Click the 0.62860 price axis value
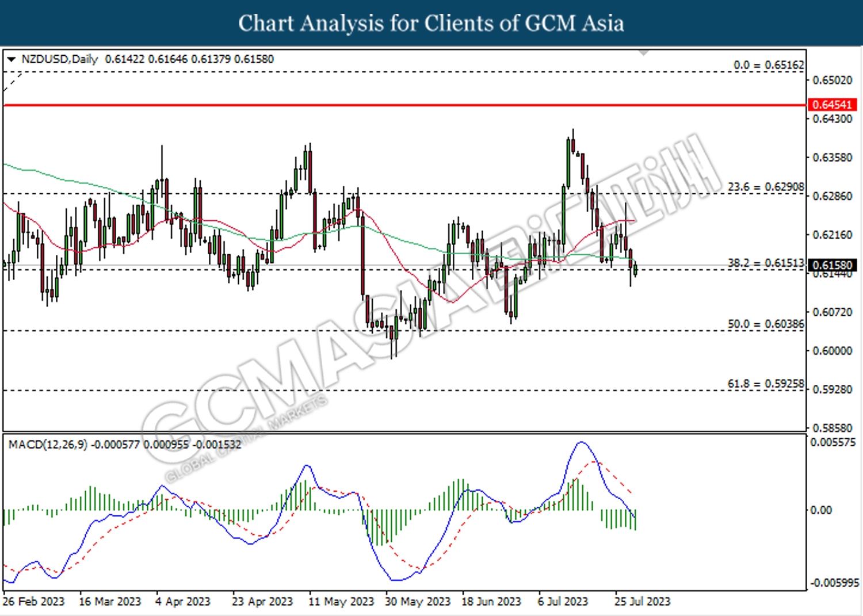The width and height of the screenshot is (863, 616). click(x=832, y=196)
